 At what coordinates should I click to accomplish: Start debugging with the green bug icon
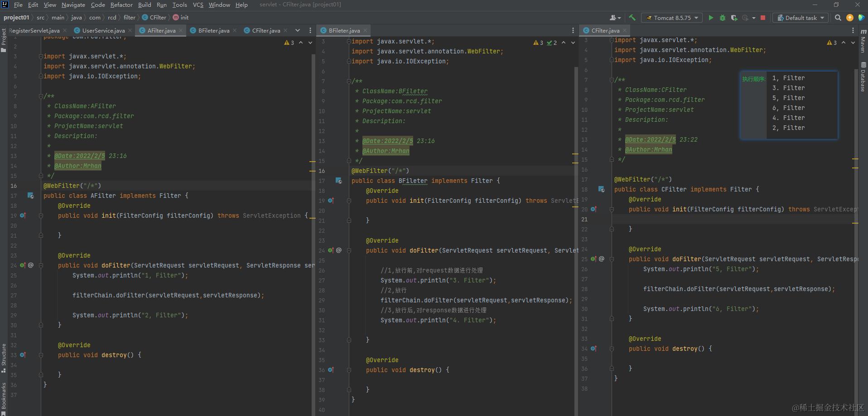(723, 18)
